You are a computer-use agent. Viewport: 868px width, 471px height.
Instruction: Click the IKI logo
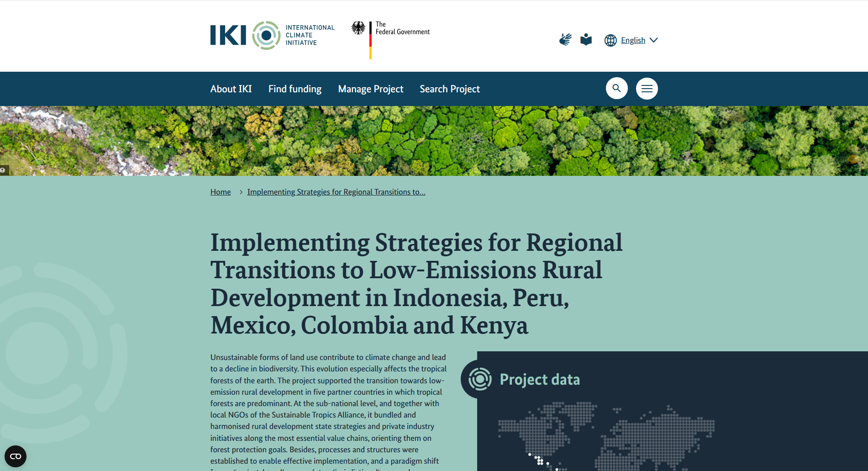(x=272, y=35)
